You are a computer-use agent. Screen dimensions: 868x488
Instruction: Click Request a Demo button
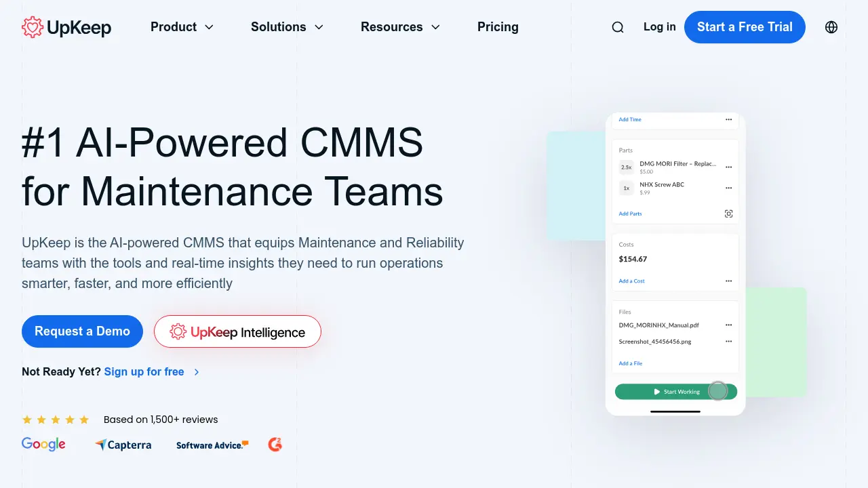(82, 331)
